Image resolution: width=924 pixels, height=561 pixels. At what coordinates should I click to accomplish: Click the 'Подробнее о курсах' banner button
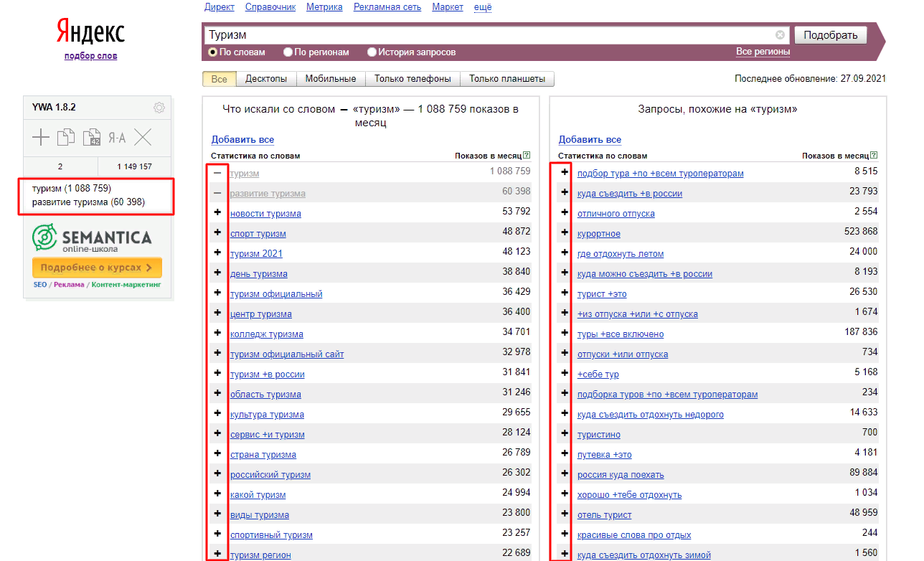point(97,268)
